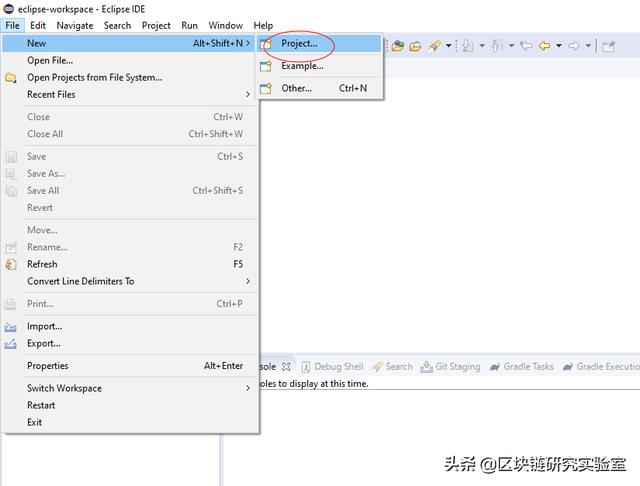Screen dimensions: 640x486
Task: Click the Export icon in the File menu
Action: point(11,344)
